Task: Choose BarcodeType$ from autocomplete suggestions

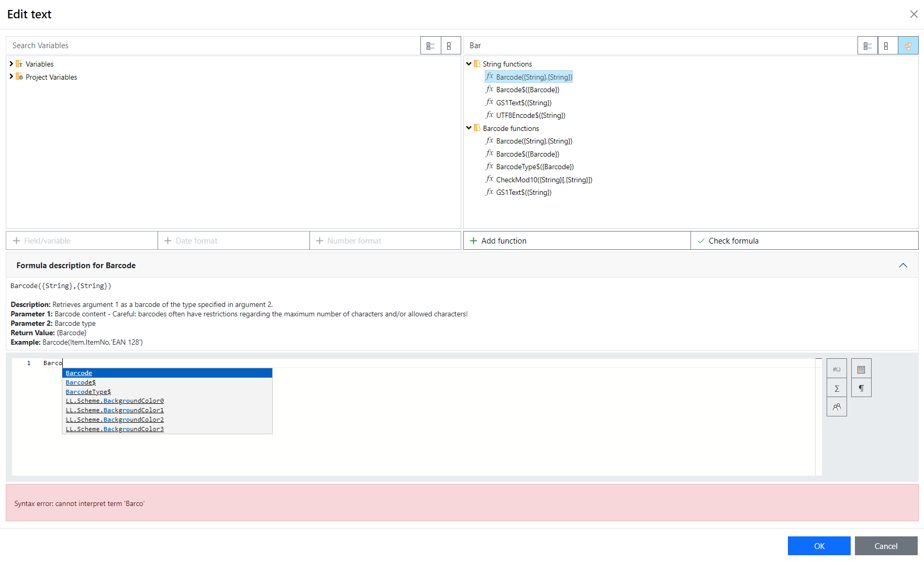Action: click(88, 392)
